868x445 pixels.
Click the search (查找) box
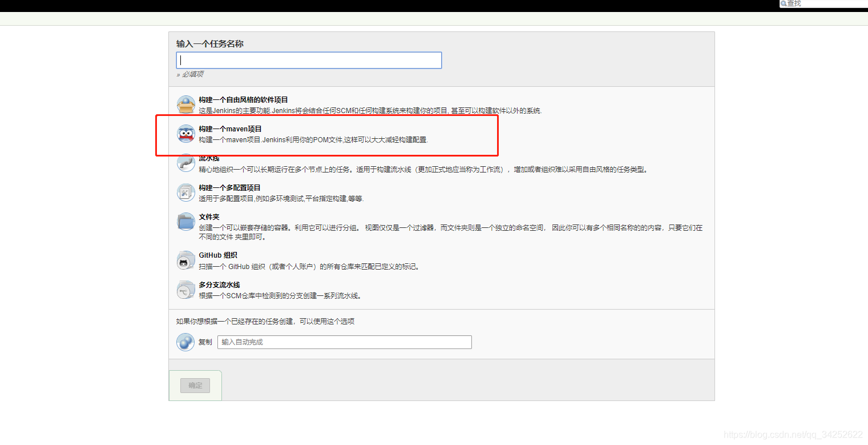823,3
